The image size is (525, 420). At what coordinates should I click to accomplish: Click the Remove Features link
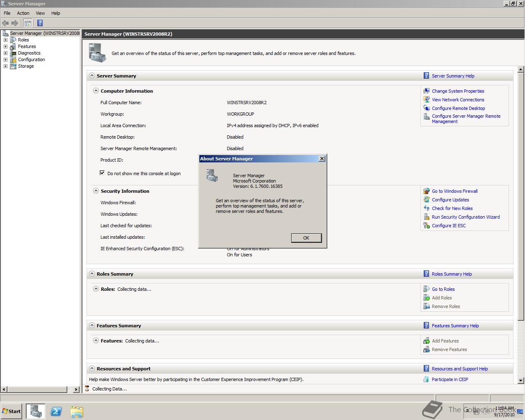click(x=449, y=349)
